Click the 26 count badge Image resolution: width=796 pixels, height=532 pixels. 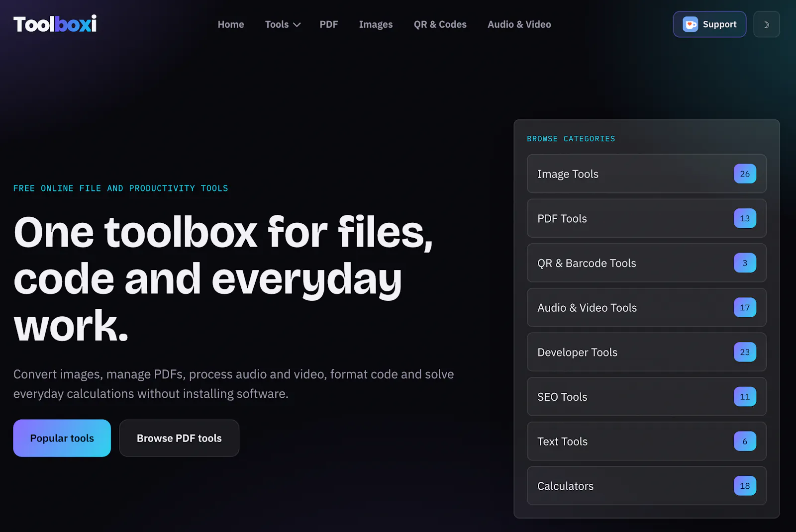745,174
